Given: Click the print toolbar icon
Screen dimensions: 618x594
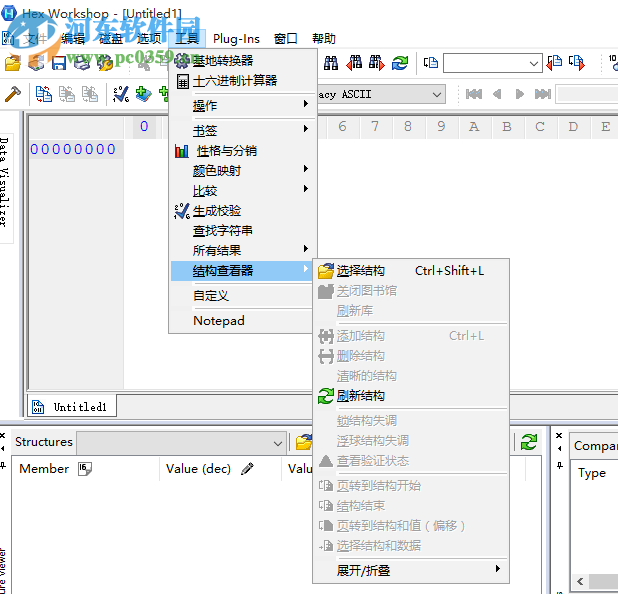Looking at the screenshot, I should coord(82,63).
